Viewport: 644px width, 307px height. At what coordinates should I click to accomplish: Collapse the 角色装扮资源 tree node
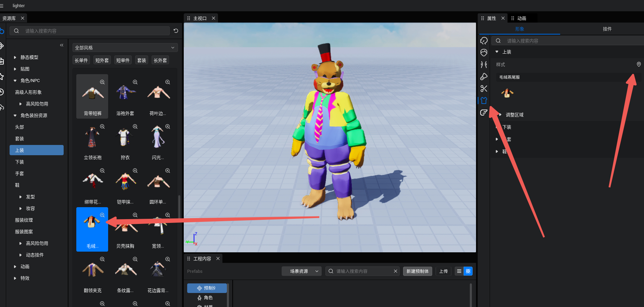(x=15, y=116)
